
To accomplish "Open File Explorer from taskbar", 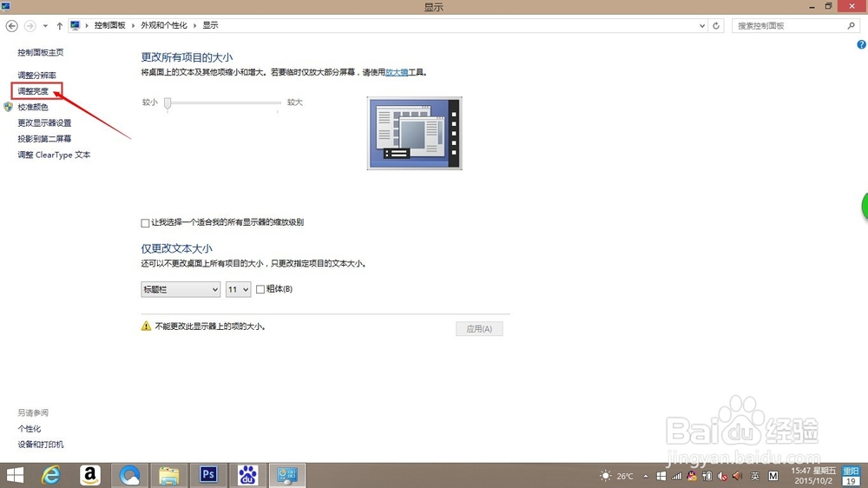I will point(169,475).
